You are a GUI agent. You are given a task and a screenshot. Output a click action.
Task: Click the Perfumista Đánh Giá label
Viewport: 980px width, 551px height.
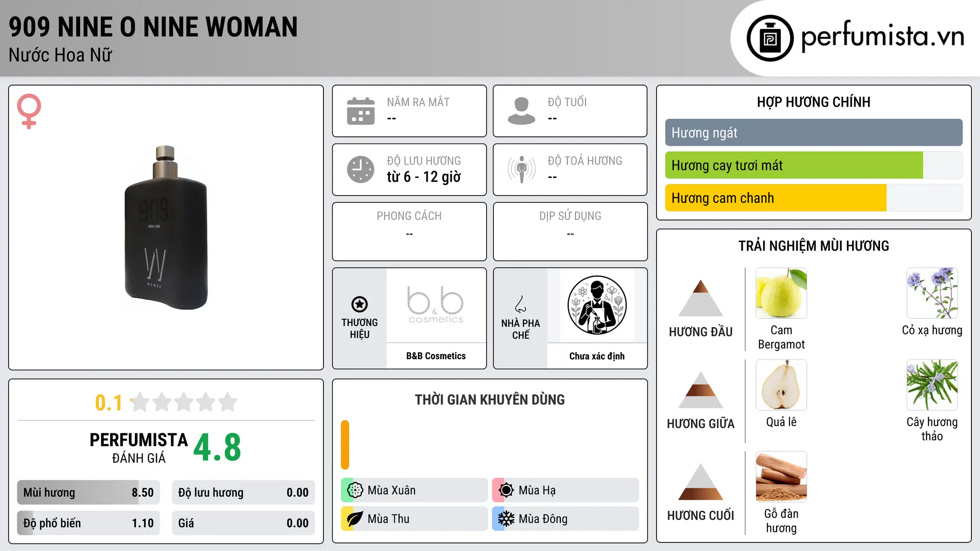tap(139, 448)
